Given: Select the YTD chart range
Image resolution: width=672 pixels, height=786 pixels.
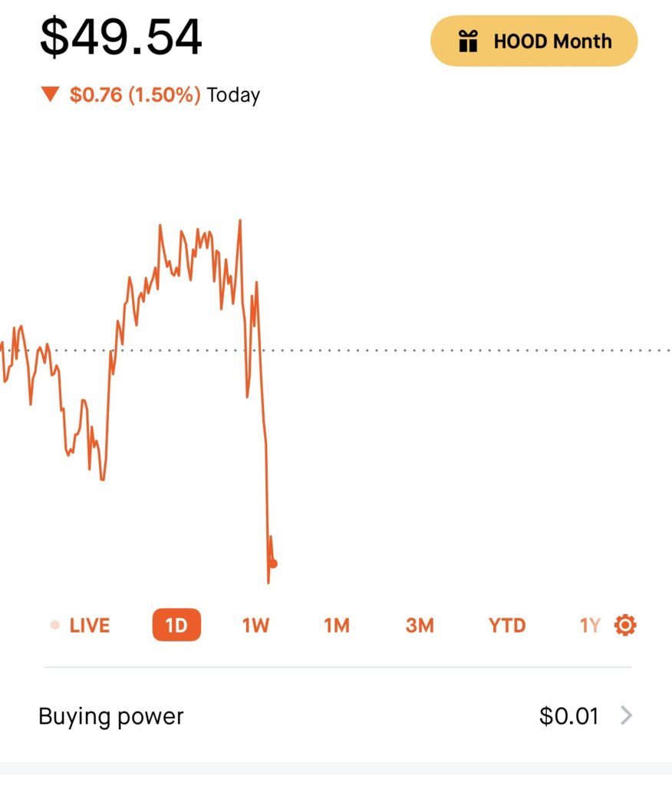Looking at the screenshot, I should [507, 625].
